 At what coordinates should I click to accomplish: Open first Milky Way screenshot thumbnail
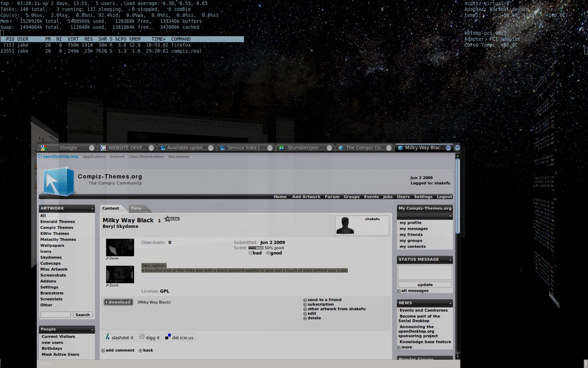click(120, 247)
